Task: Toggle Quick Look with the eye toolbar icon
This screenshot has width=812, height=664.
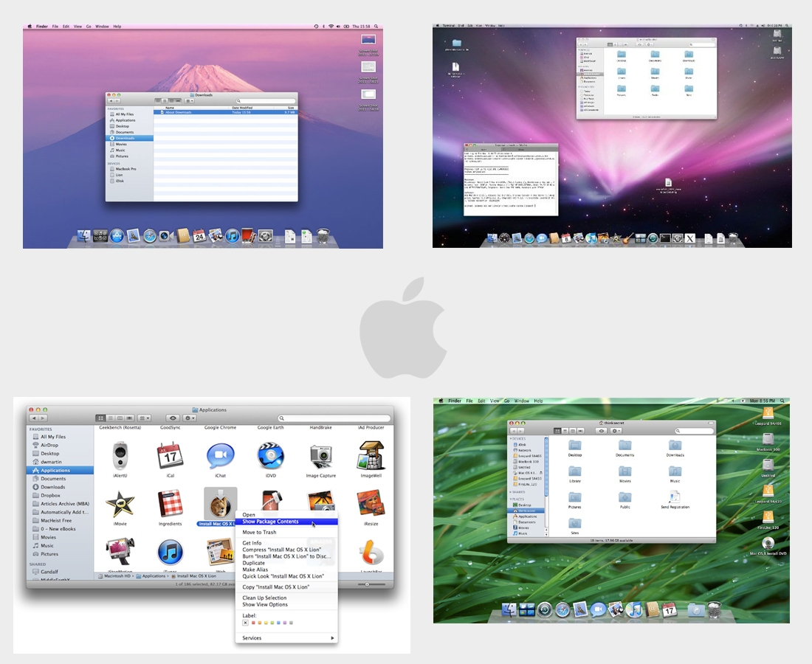Action: point(173,418)
